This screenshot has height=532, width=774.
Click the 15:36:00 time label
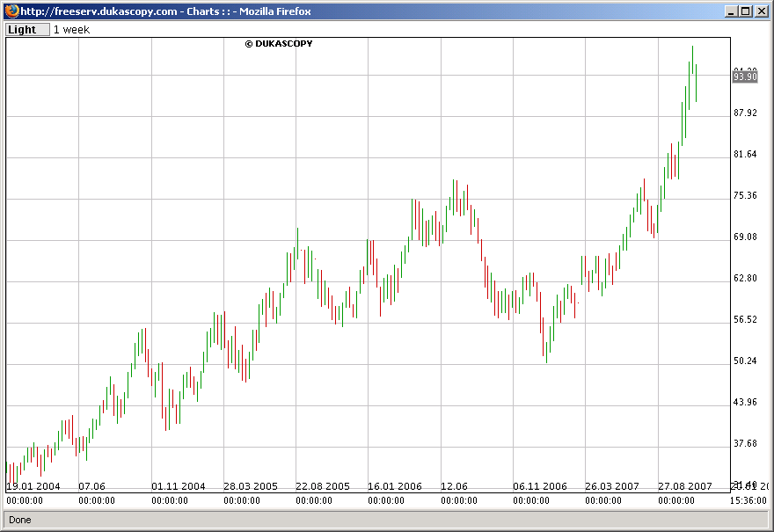748,500
